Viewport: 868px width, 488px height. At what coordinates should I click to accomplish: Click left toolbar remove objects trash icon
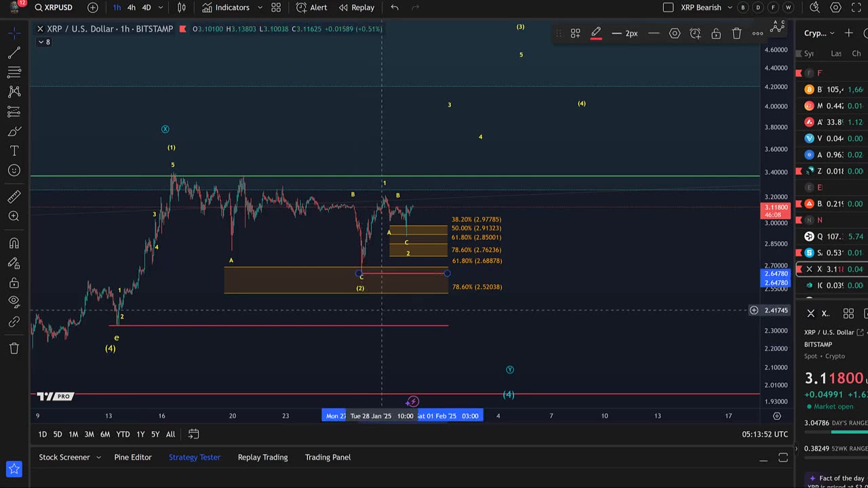click(x=14, y=348)
